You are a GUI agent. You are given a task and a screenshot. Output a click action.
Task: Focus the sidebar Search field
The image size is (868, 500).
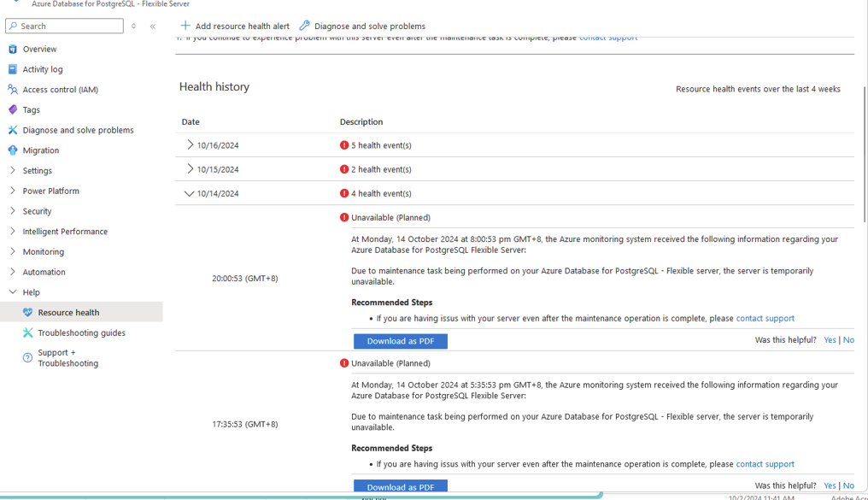click(x=64, y=26)
